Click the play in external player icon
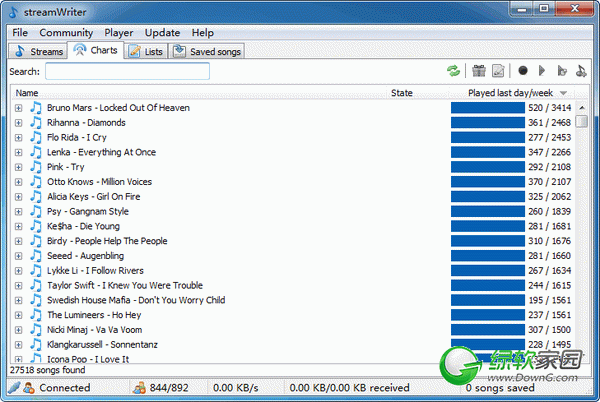This screenshot has height=402, width=600. [x=562, y=71]
